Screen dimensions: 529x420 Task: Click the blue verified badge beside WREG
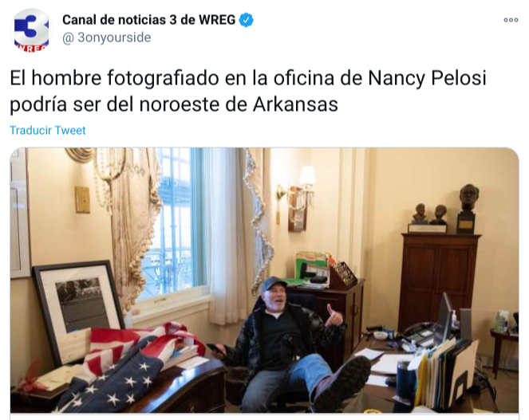[247, 20]
